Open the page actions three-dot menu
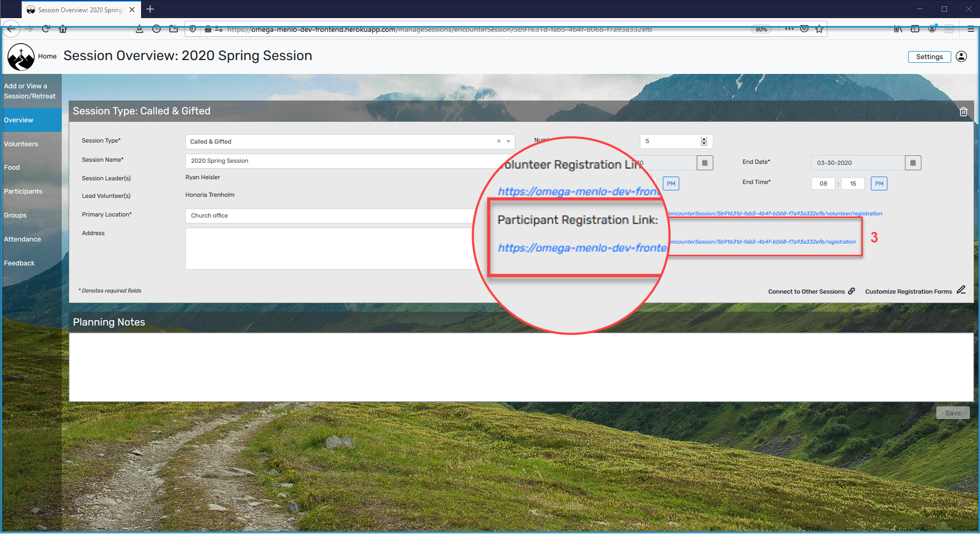980x534 pixels. point(789,29)
